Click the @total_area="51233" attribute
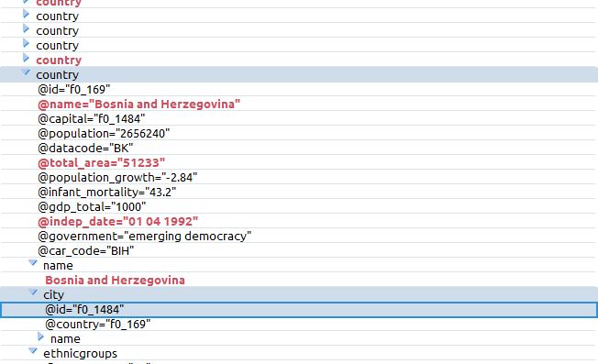This screenshot has height=364, width=598. click(x=101, y=163)
